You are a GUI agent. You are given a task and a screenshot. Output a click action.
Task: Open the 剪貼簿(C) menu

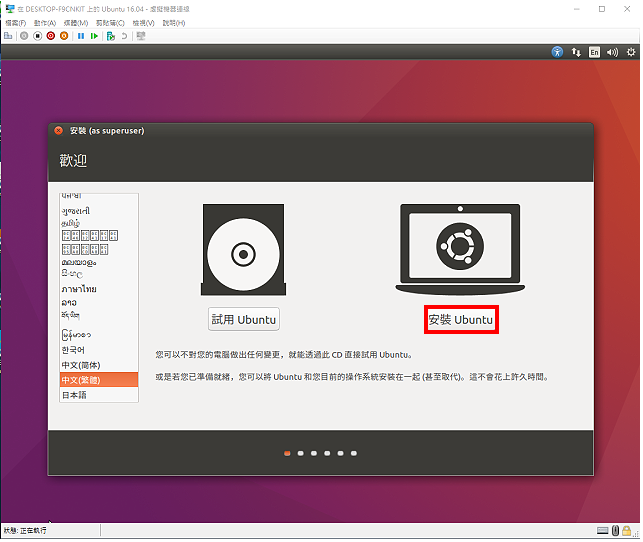tap(110, 23)
